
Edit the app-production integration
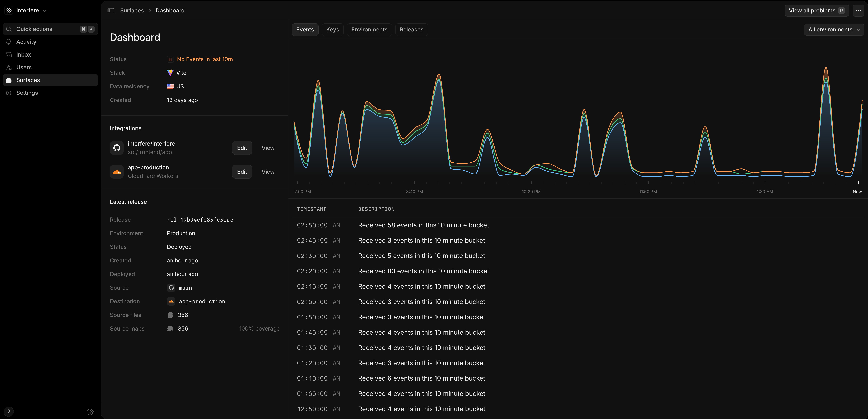tap(242, 172)
